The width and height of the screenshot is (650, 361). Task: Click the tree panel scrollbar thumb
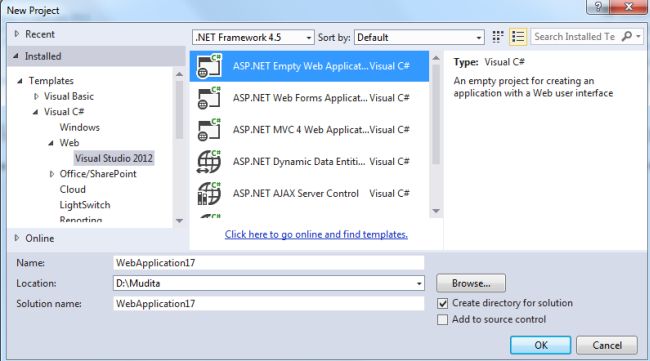click(x=179, y=110)
